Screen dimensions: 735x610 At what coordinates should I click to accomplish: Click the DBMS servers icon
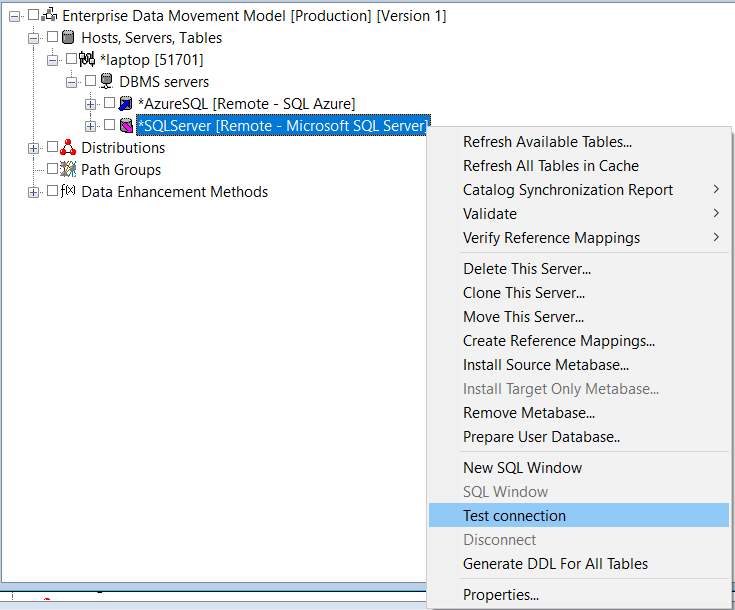106,82
